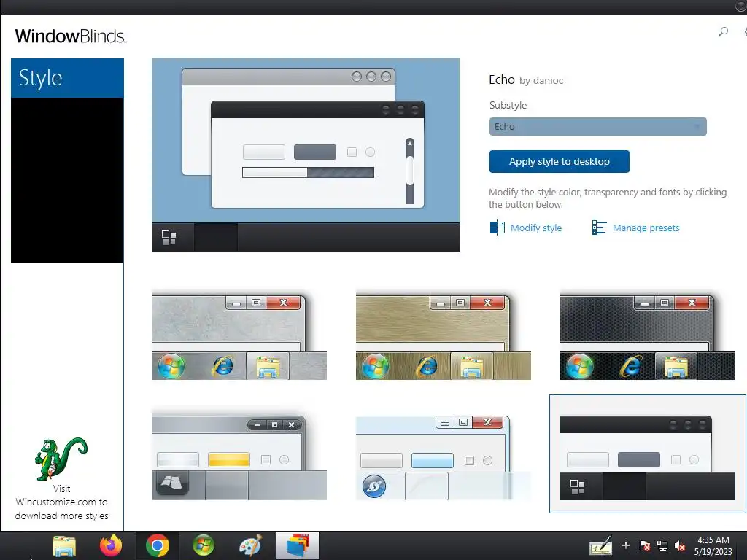Select the black carbon mesh style thumbnail
The height and width of the screenshot is (560, 747).
tap(648, 337)
